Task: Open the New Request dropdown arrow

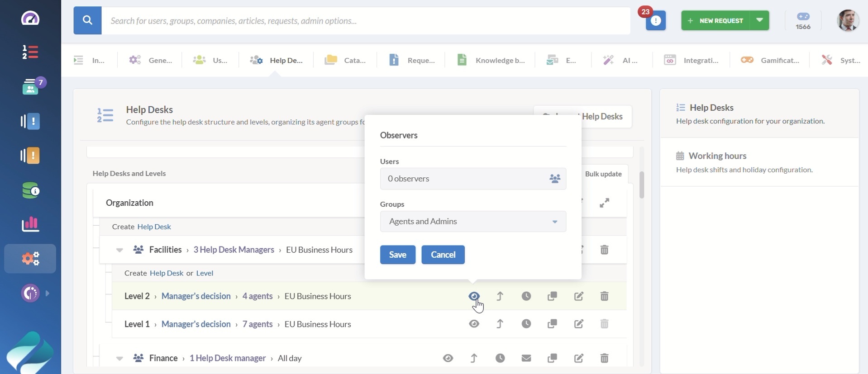Action: tap(759, 20)
